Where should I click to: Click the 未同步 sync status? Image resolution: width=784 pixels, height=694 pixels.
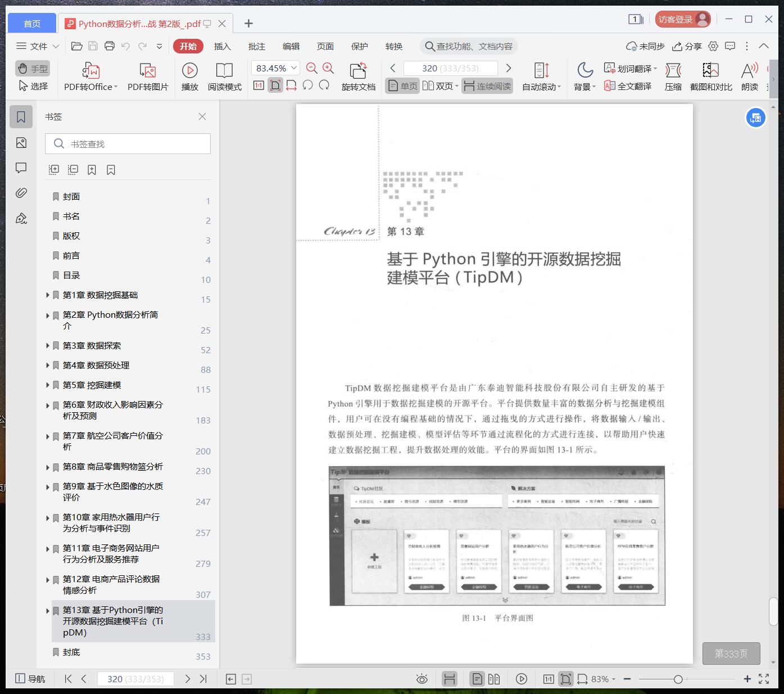pos(645,46)
